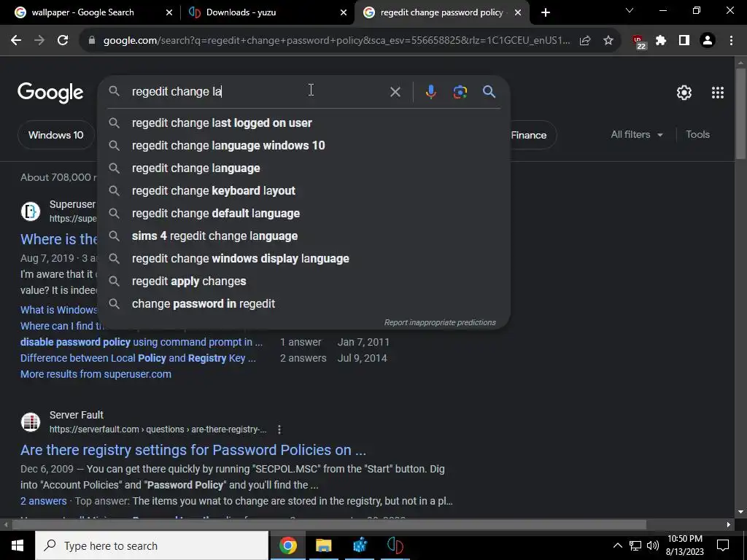Choose suggestion 'regedit change last logged on user'

(304, 122)
